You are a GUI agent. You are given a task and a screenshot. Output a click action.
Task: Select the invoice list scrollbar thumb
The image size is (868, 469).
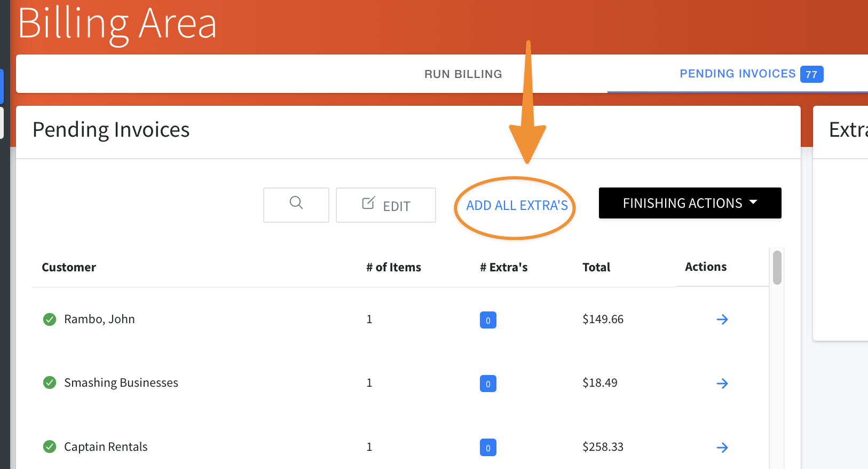[777, 268]
